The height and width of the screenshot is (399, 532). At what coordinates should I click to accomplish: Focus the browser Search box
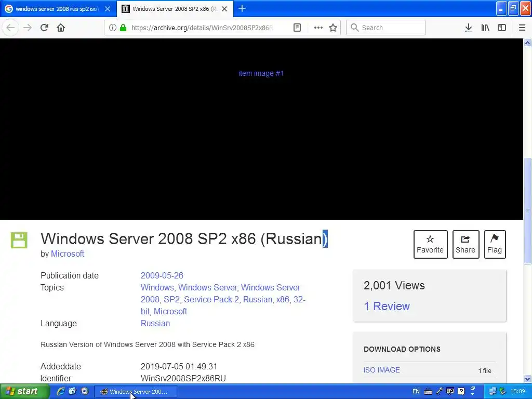(x=385, y=28)
